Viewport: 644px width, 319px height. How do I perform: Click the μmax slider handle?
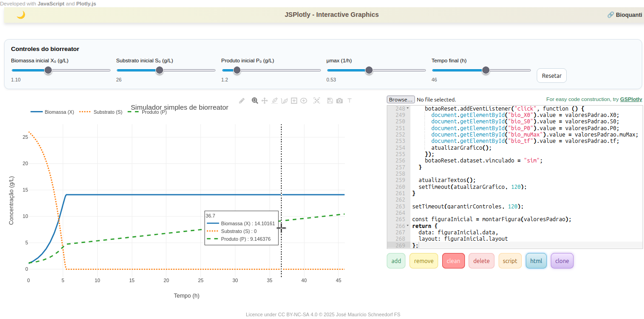[x=369, y=70]
